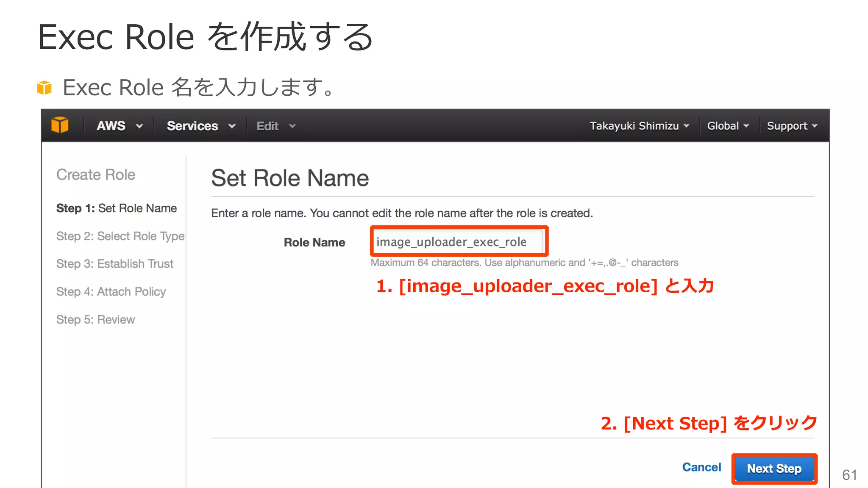Open the Edit dropdown in navbar

(276, 126)
